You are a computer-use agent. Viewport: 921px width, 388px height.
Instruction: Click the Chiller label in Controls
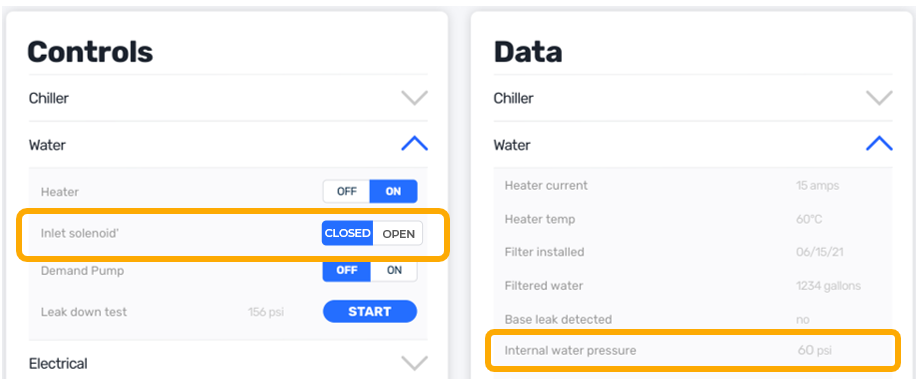click(x=49, y=98)
